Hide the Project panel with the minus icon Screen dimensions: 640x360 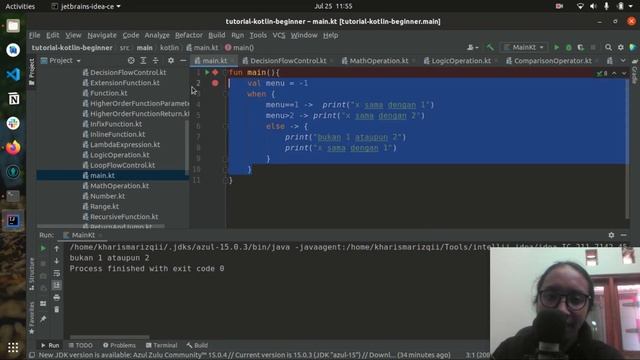(183, 60)
